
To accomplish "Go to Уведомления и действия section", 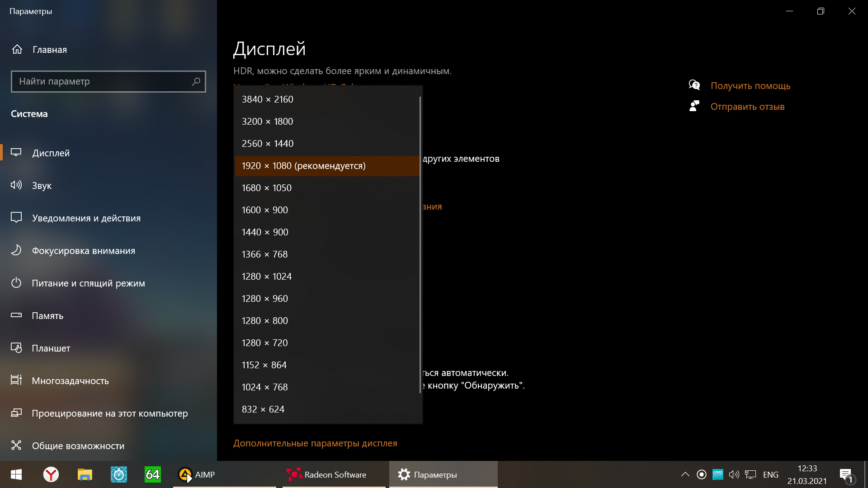I will (86, 218).
